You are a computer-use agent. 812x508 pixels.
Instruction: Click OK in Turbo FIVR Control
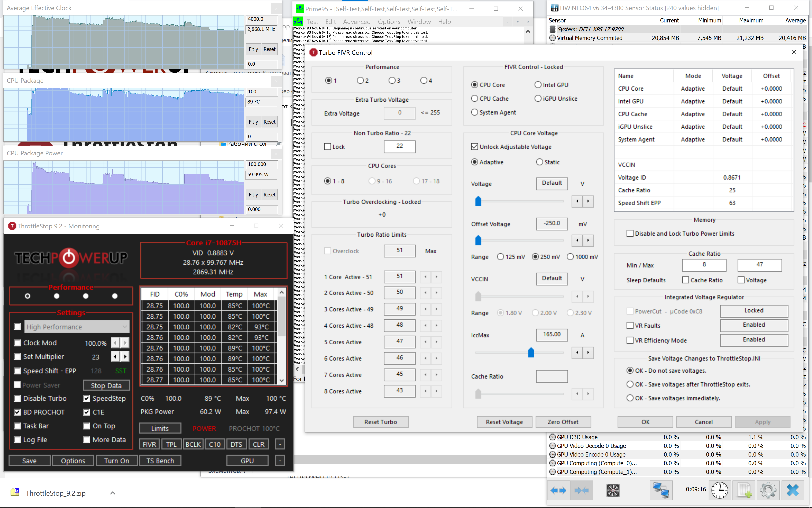(x=645, y=422)
